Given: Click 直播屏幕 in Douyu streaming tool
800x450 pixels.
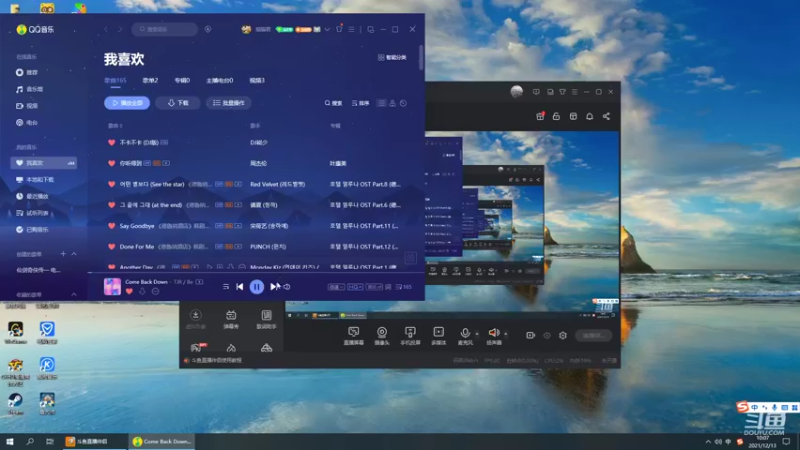Looking at the screenshot, I should click(354, 336).
